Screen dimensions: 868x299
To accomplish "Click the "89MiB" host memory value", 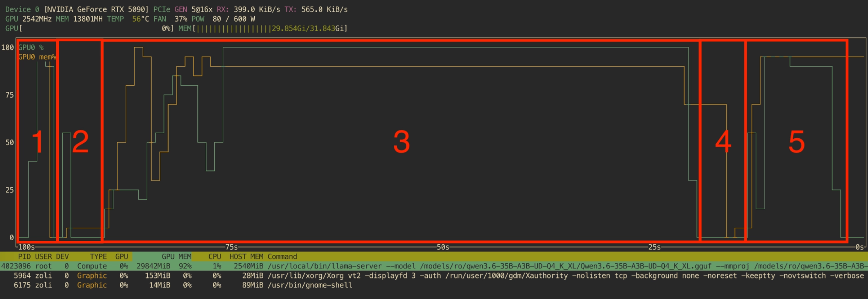I will pyautogui.click(x=253, y=285).
